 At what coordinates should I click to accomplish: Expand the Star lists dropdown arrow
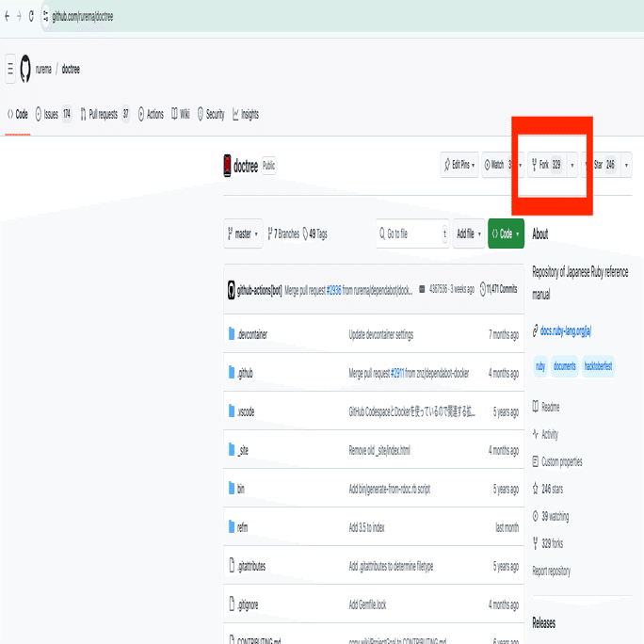(626, 165)
